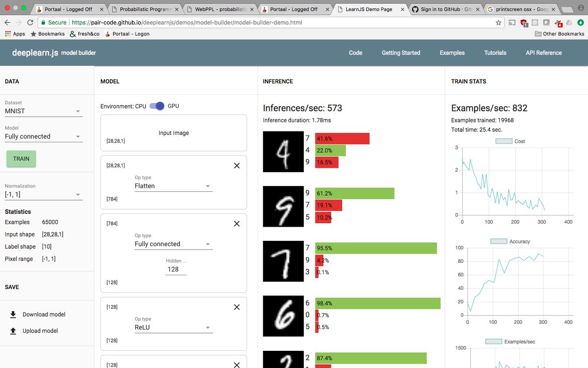The image size is (588, 368).
Task: Open the Other Bookmarks folder
Action: 560,34
